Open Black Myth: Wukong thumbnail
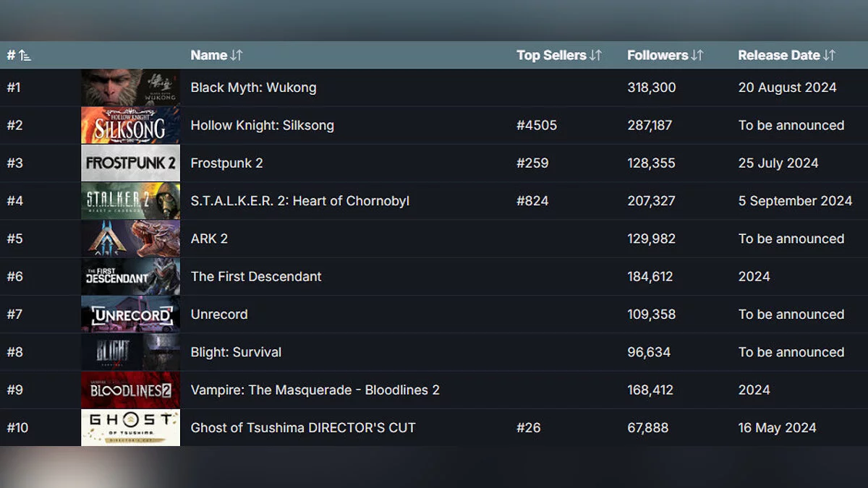The width and height of the screenshot is (868, 488). coord(130,87)
